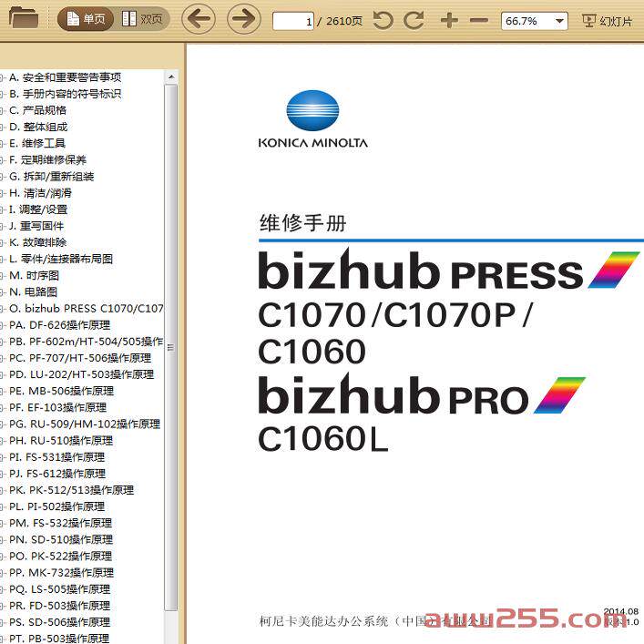Viewport: 644px width, 644px height.
Task: Open bookmark PL. PI-502操作原理
Action: (x=57, y=506)
